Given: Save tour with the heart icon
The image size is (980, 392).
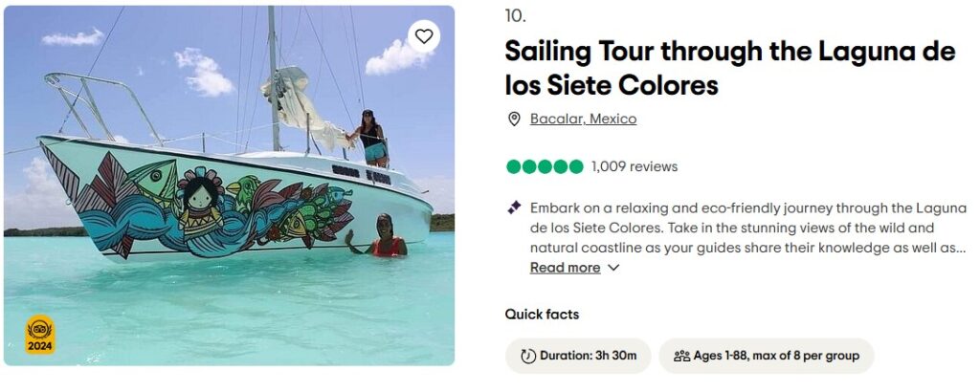Looking at the screenshot, I should coord(423,37).
